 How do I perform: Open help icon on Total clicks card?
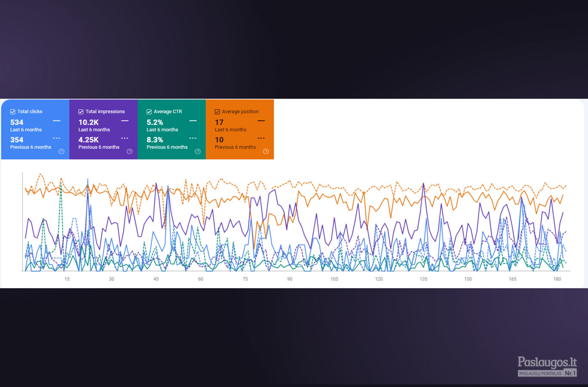(x=61, y=151)
